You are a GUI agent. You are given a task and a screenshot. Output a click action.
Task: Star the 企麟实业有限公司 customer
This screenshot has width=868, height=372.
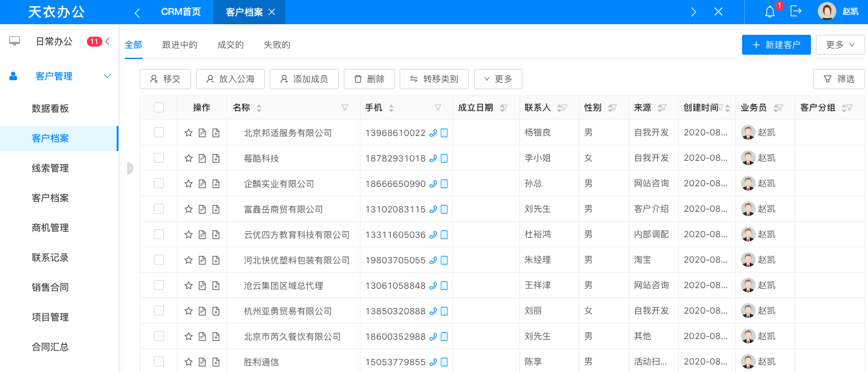tap(189, 184)
